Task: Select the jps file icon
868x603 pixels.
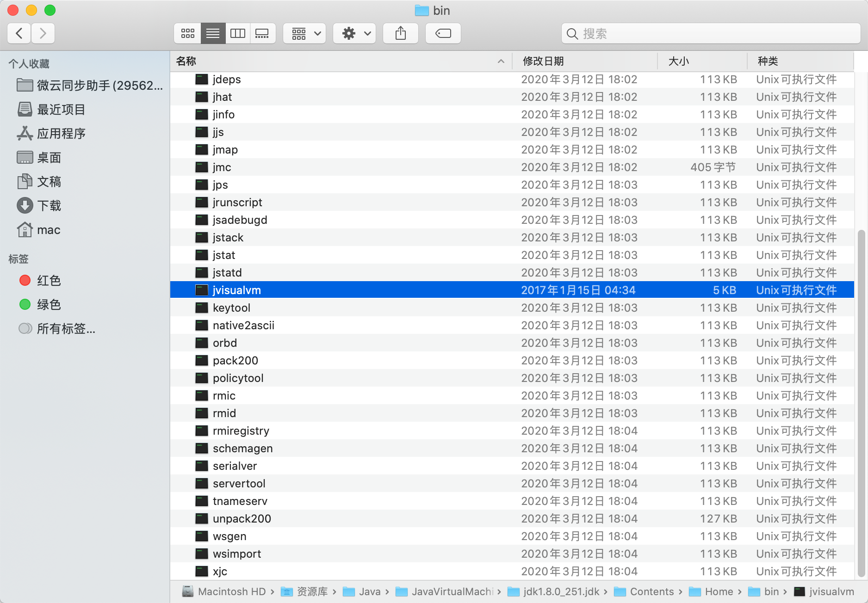Action: (x=201, y=185)
